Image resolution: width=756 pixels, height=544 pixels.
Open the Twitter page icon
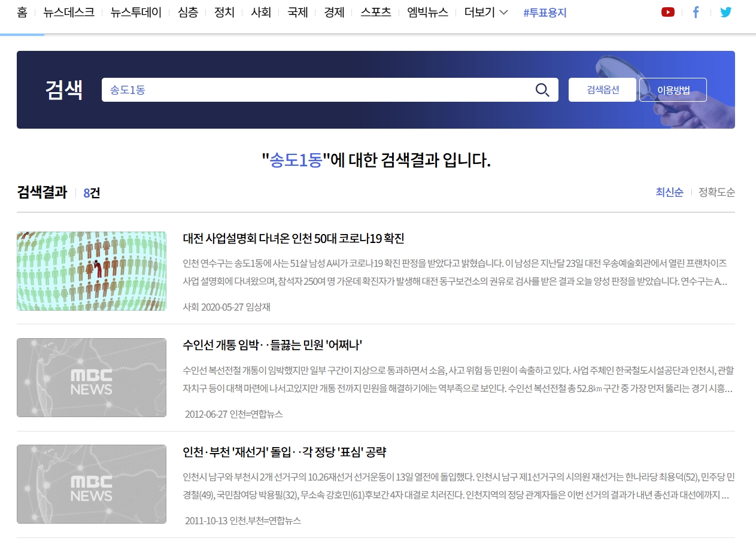[x=725, y=12]
